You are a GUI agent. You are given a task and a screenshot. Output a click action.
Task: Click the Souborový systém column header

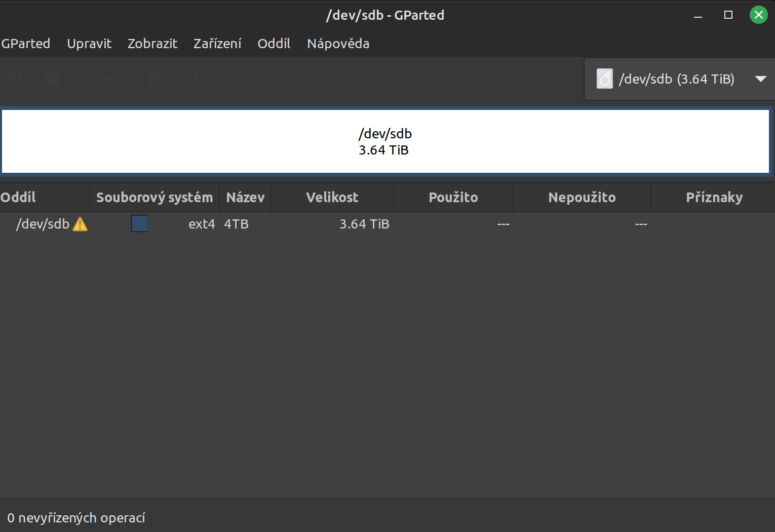pyautogui.click(x=154, y=198)
